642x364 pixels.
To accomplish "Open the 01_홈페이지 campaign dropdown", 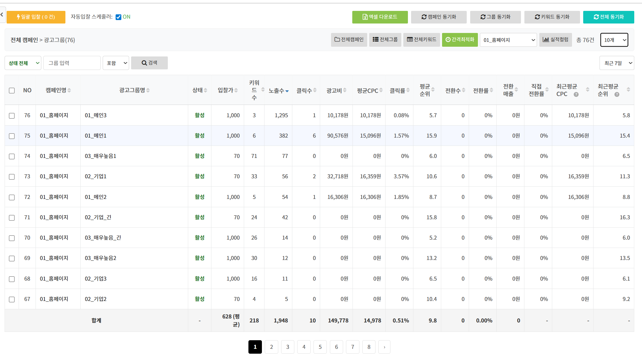I will click(x=508, y=40).
